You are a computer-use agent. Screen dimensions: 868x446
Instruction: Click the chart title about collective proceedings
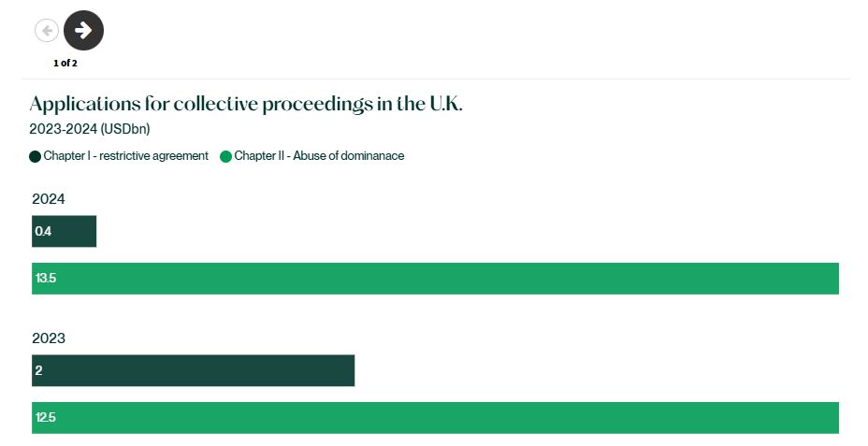click(x=246, y=104)
